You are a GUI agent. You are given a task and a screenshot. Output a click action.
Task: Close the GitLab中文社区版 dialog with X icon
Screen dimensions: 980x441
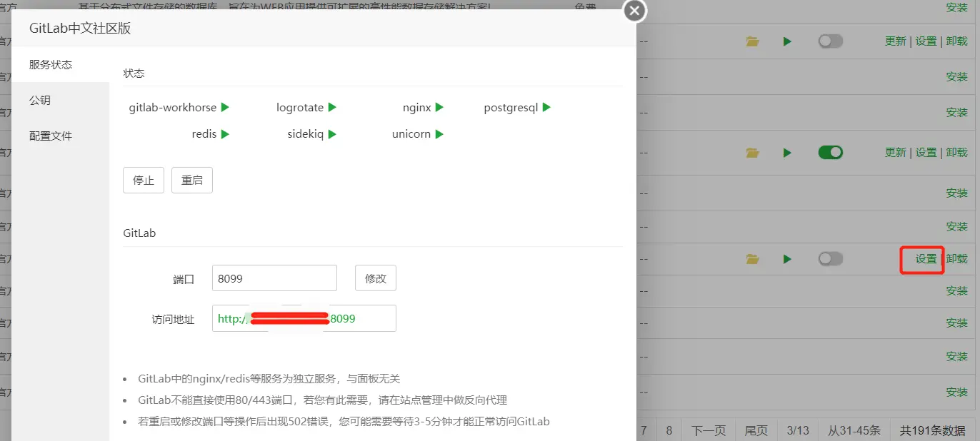click(x=634, y=11)
